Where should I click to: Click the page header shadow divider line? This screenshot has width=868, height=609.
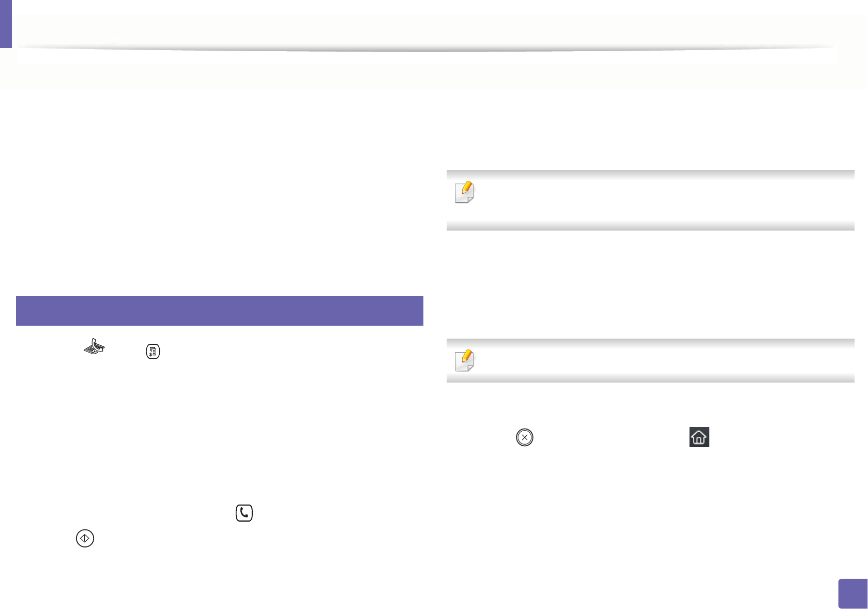(x=424, y=49)
